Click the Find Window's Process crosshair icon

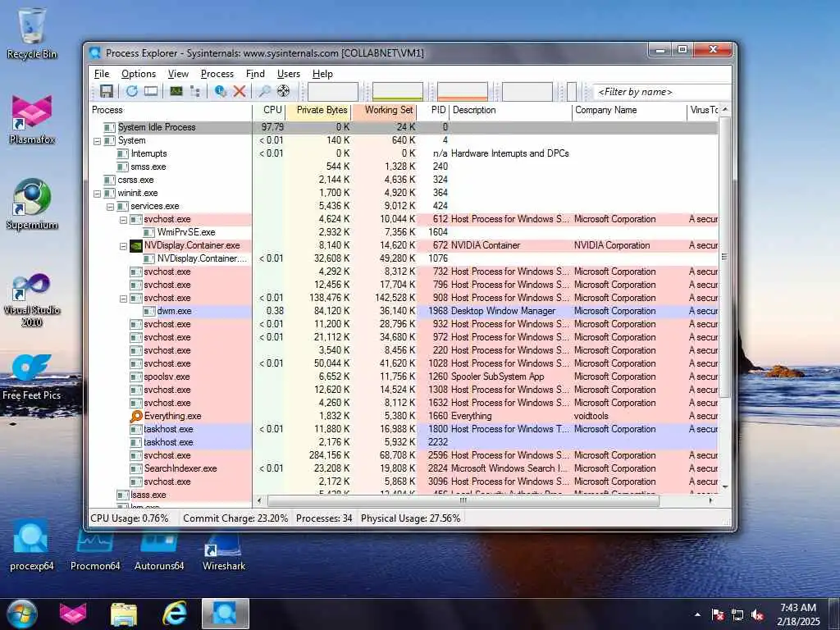pyautogui.click(x=283, y=91)
